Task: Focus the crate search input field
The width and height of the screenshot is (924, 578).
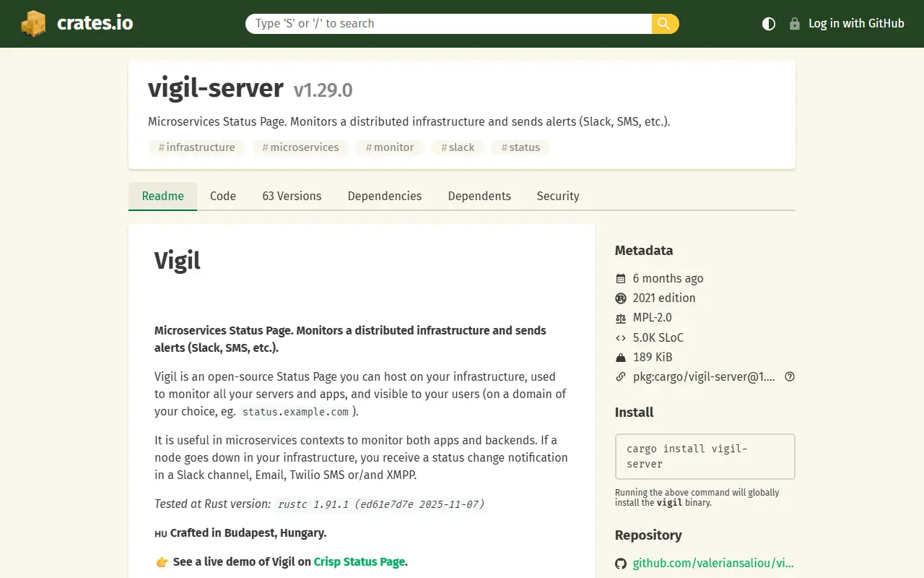Action: [x=448, y=24]
